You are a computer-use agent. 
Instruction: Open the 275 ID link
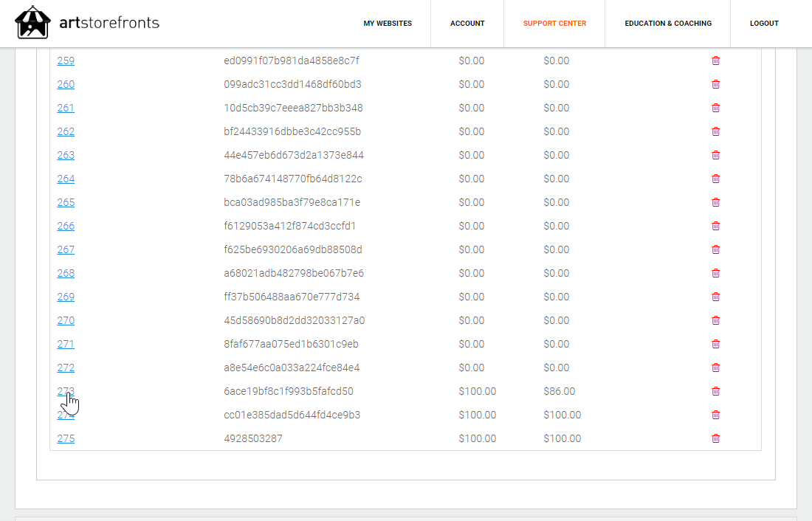tap(66, 438)
